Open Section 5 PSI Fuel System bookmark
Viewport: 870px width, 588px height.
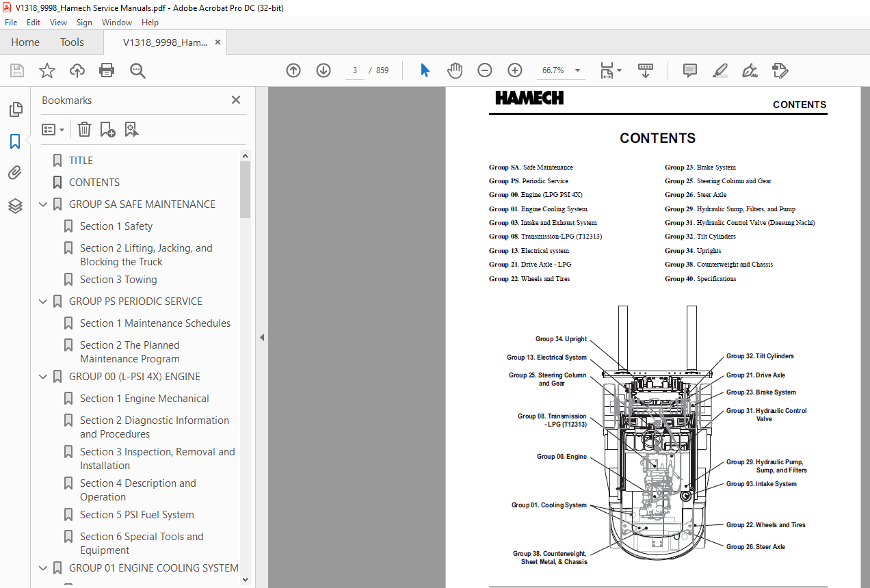tap(137, 515)
